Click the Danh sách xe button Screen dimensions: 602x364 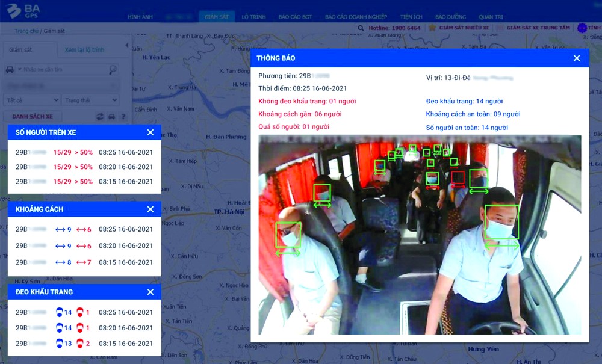(x=33, y=116)
